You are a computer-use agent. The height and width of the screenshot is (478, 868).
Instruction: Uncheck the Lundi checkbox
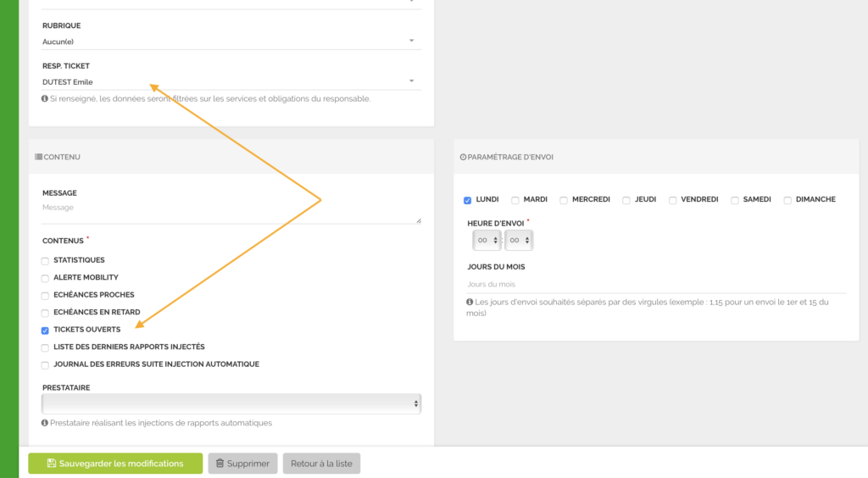pyautogui.click(x=468, y=201)
